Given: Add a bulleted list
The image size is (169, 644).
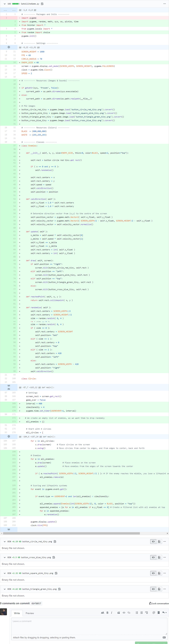Looking at the screenshot, I should click(x=137, y=613).
